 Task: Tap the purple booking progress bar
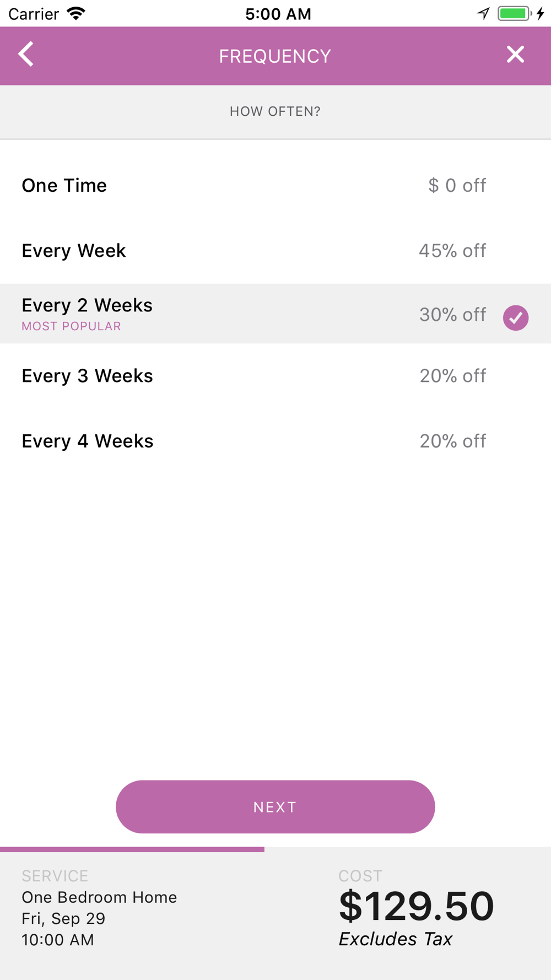click(132, 849)
